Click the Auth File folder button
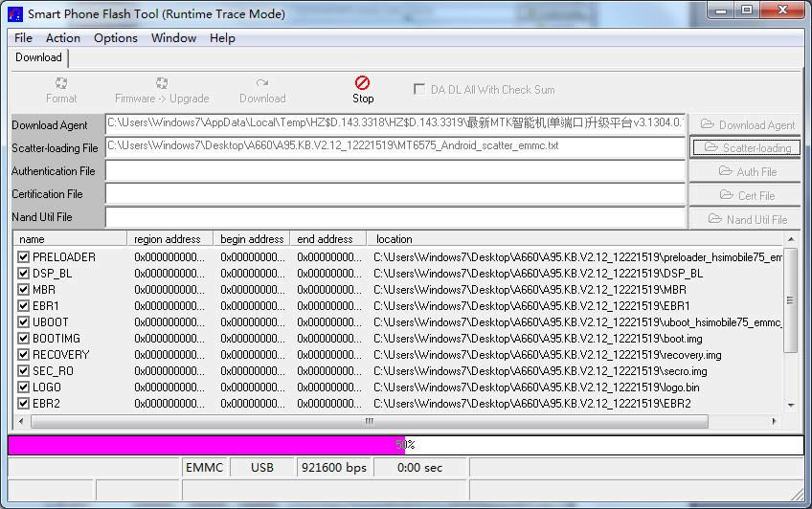Viewport: 812px width, 509px height. pos(746,172)
